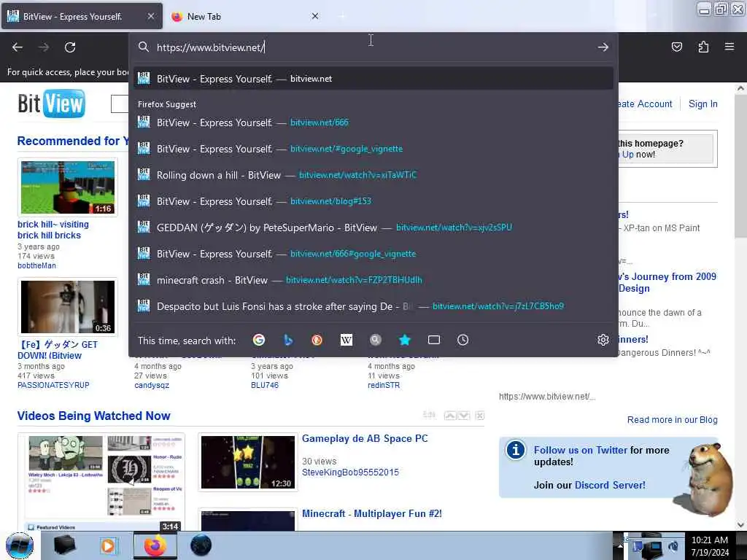
Task: Switch to the New Tab tab
Action: (245, 16)
